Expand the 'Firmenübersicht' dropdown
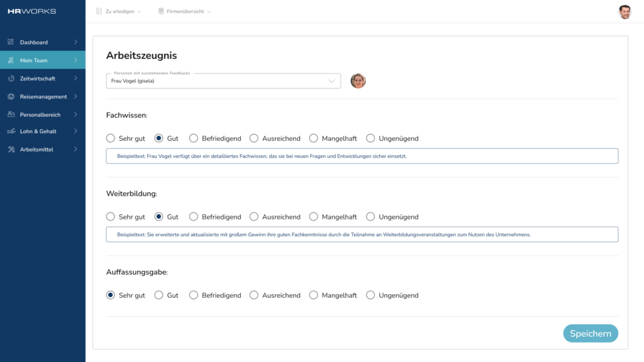Screen dimensions: 644x362 pyautogui.click(x=184, y=11)
